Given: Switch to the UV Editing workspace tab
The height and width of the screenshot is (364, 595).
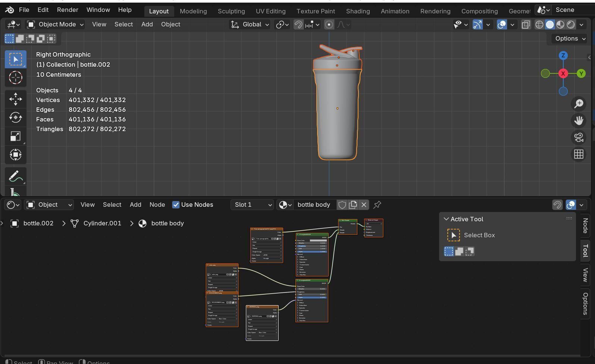Looking at the screenshot, I should coord(270,11).
